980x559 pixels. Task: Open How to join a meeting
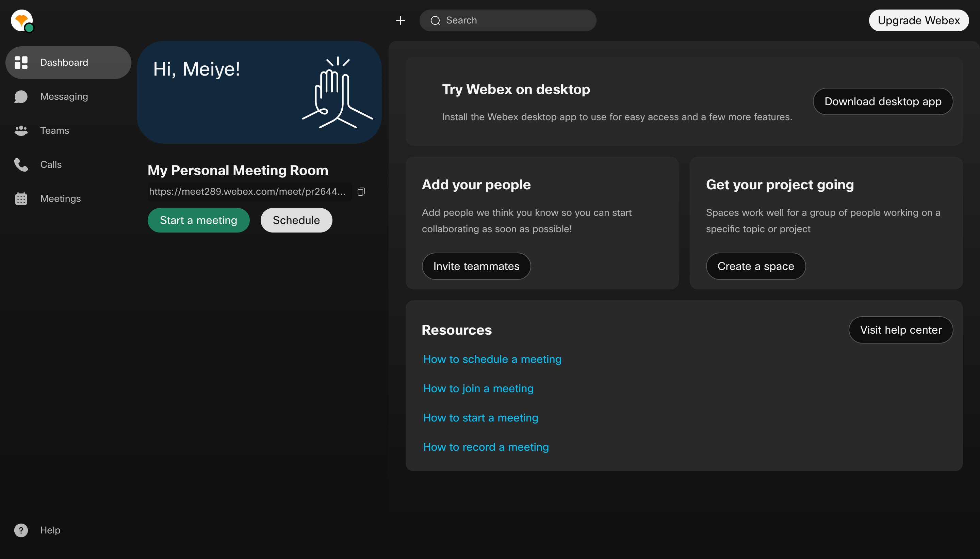pos(478,388)
